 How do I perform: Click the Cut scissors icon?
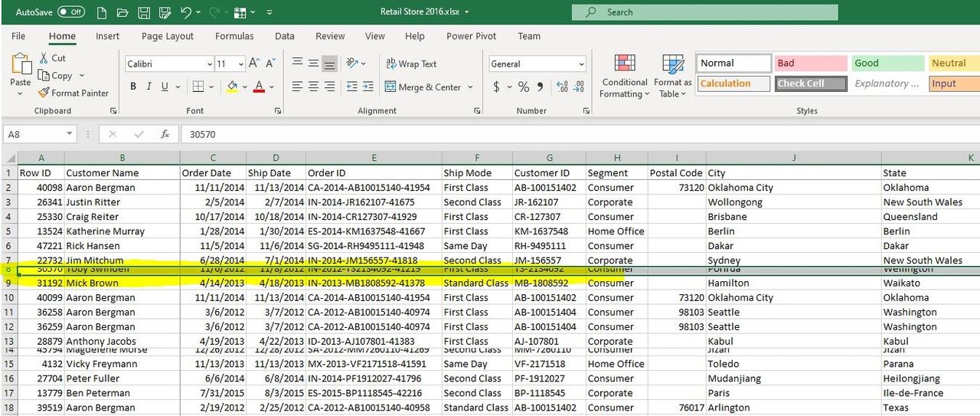[43, 58]
